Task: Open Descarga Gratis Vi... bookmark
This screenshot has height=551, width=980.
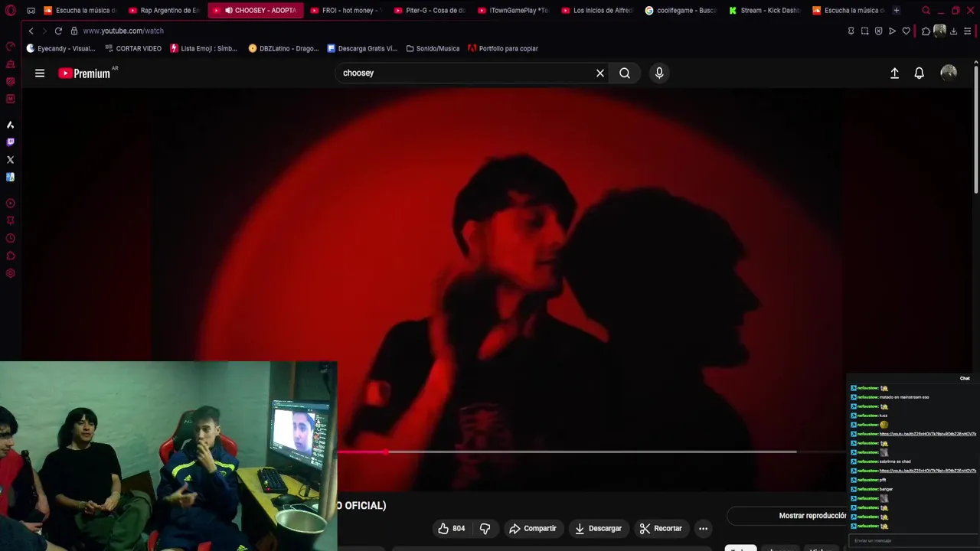Action: click(362, 48)
